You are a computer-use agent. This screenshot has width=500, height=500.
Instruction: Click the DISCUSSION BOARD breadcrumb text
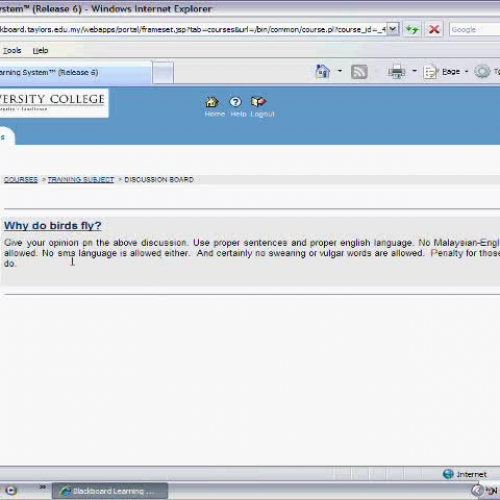coord(159,180)
